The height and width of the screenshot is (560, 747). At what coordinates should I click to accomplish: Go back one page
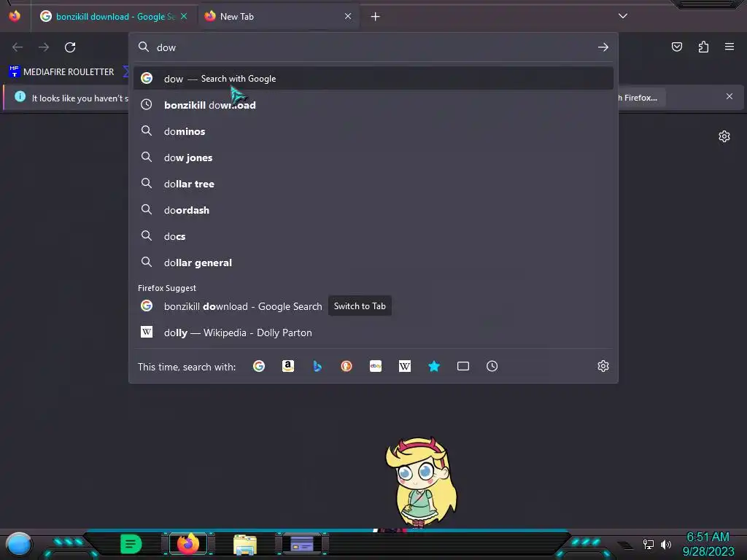[x=18, y=47]
